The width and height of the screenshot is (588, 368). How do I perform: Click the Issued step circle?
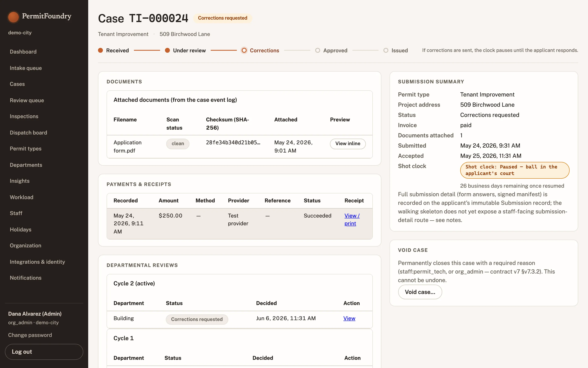(x=386, y=50)
